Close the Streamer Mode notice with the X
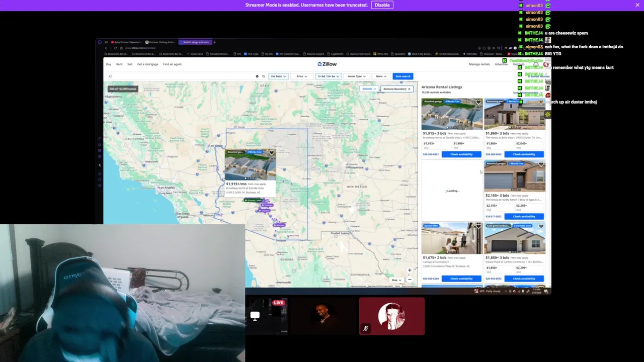644x362 pixels. 637,5
